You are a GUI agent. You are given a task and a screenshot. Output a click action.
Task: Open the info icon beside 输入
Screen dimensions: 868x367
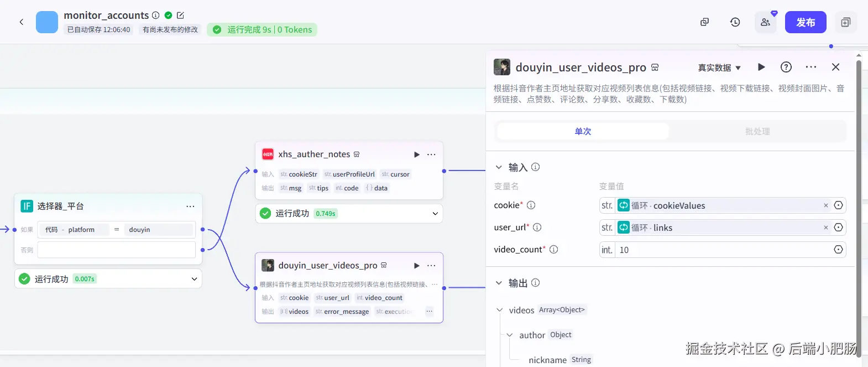click(535, 167)
